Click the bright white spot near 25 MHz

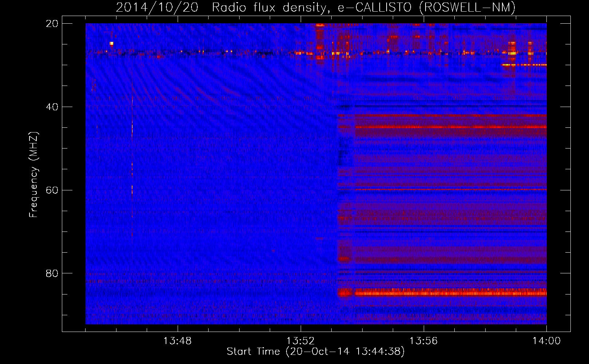(111, 43)
